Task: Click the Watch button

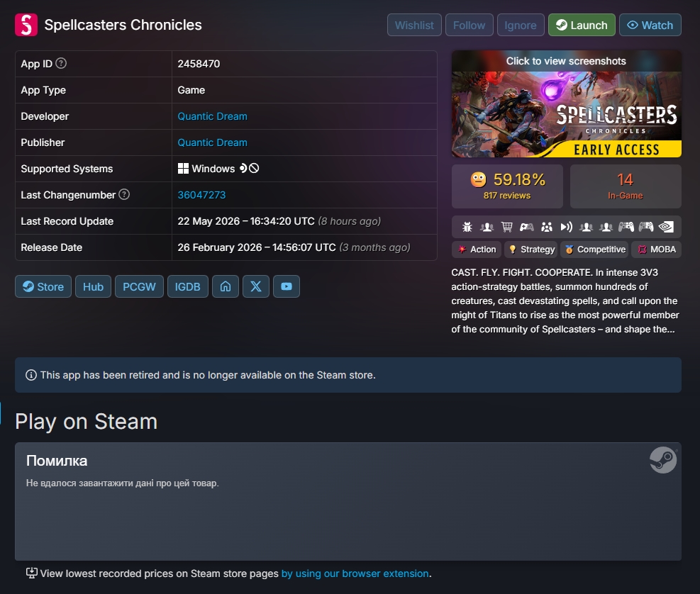Action: [650, 25]
